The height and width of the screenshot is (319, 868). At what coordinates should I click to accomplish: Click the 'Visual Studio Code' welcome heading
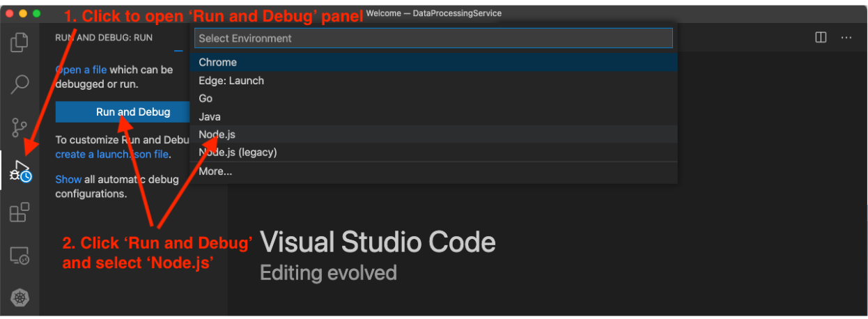click(x=378, y=242)
